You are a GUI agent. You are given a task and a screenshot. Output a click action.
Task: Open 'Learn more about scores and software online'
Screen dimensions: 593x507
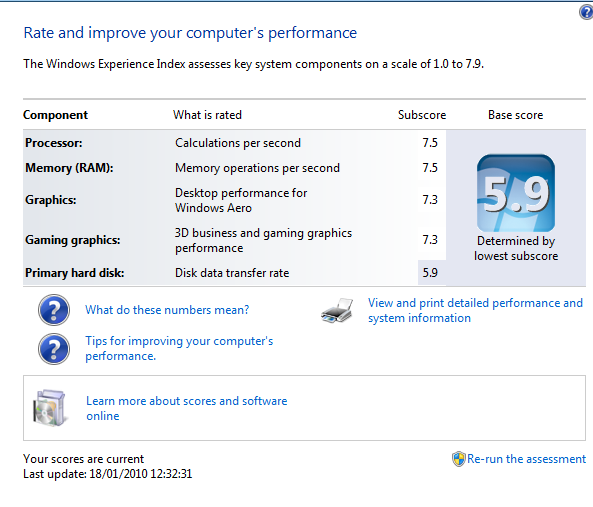point(186,408)
